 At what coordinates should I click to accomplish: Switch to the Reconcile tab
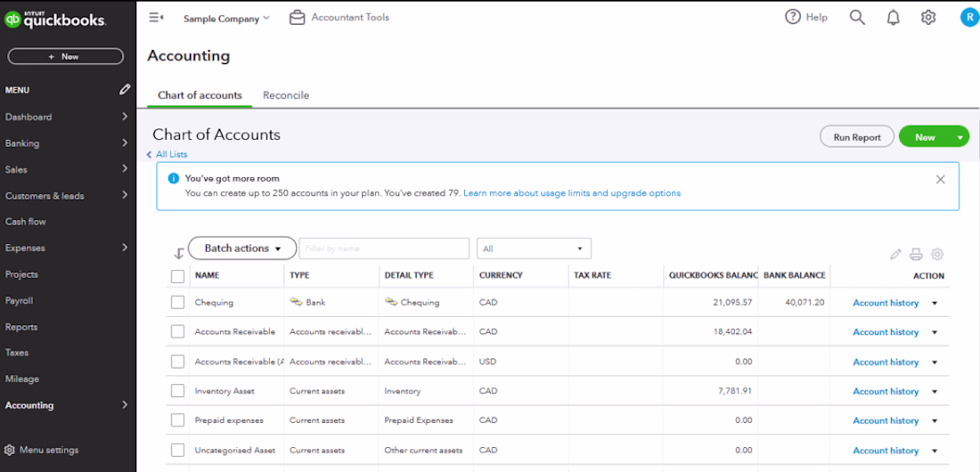pyautogui.click(x=286, y=95)
